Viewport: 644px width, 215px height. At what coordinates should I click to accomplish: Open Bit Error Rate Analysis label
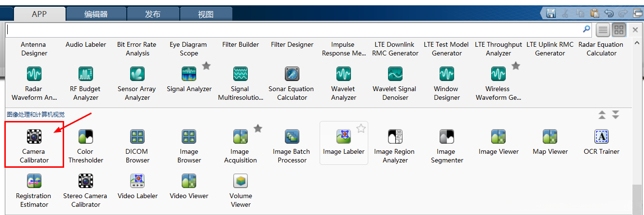pyautogui.click(x=137, y=49)
